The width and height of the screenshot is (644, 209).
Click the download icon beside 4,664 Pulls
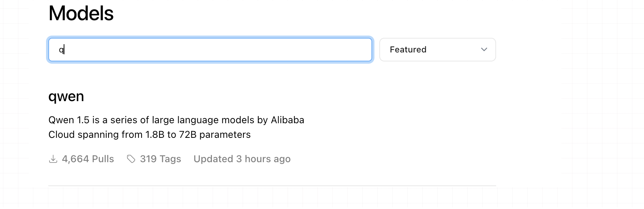tap(53, 159)
